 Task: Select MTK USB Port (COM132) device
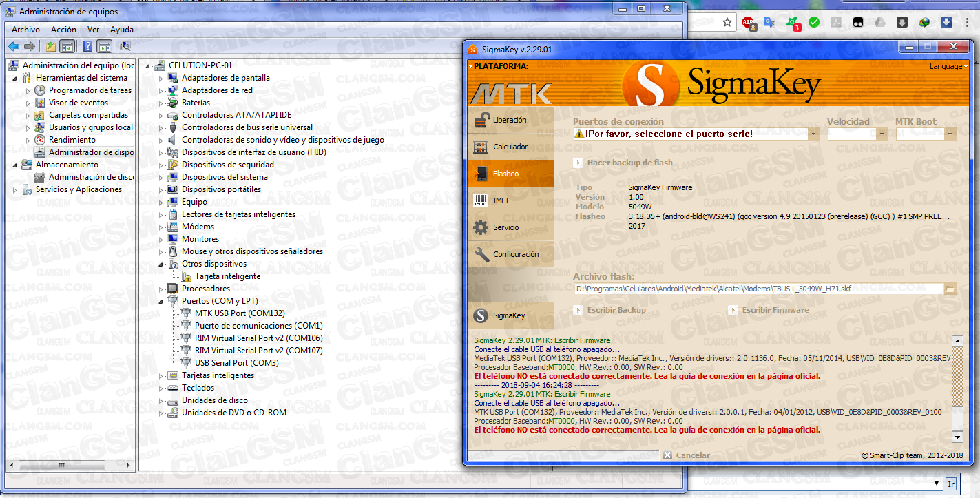239,313
